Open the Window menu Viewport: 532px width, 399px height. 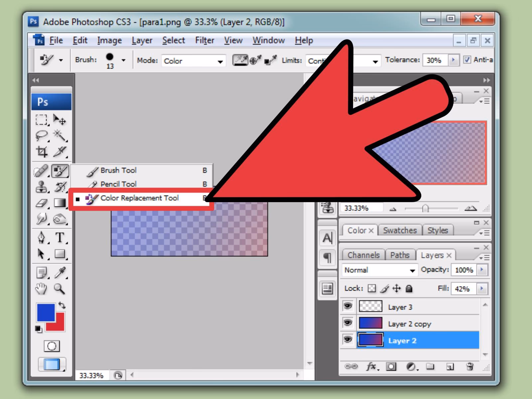(268, 40)
